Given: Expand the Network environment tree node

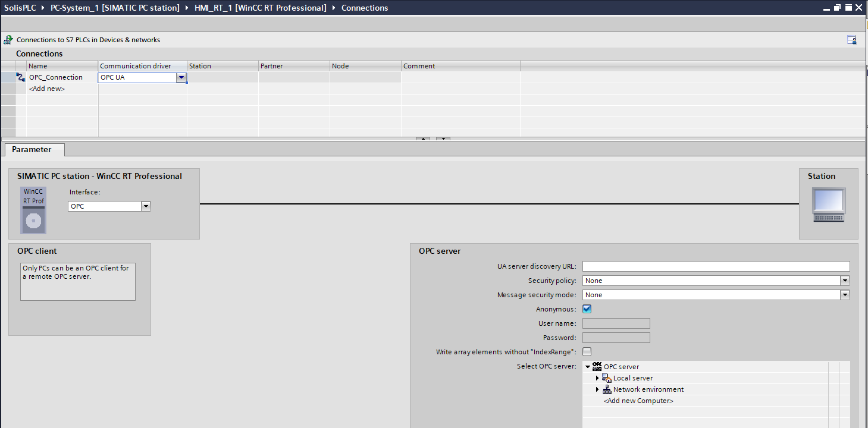Looking at the screenshot, I should point(597,389).
